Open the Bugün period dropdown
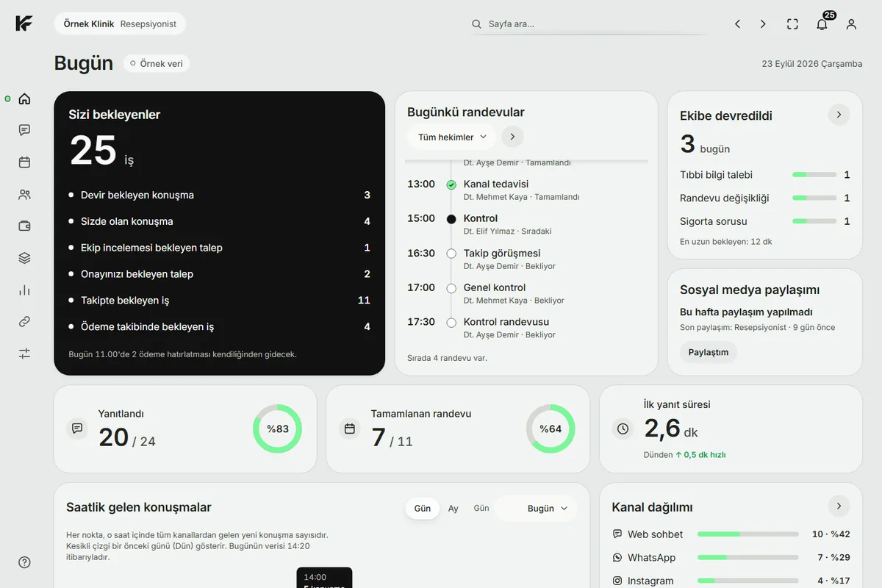This screenshot has height=588, width=882. tap(536, 509)
